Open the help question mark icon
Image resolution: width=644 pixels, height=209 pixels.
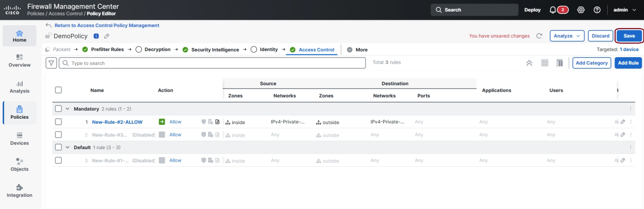point(597,10)
